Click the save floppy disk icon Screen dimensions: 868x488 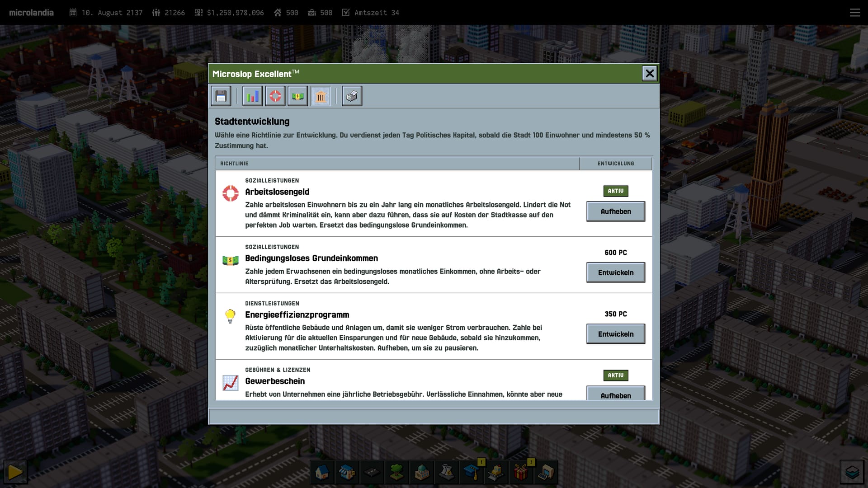click(x=221, y=96)
